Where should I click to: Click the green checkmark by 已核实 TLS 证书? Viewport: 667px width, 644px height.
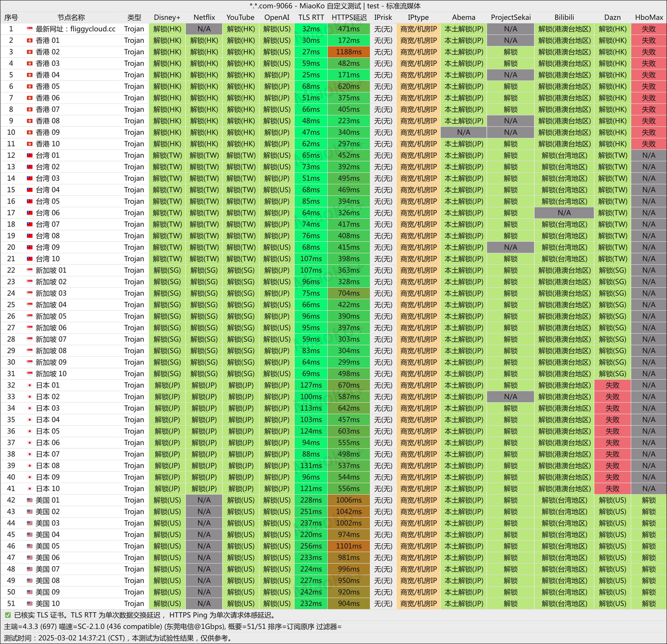(x=8, y=615)
